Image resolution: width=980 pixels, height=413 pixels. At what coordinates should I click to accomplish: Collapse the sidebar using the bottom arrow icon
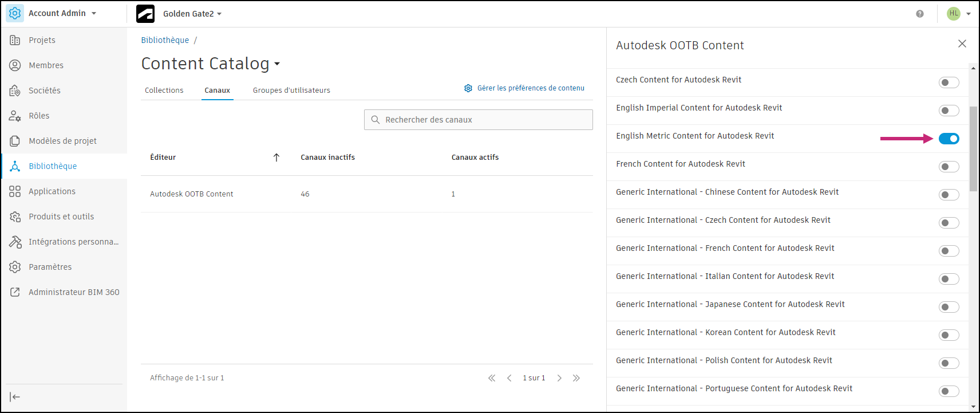click(x=15, y=397)
